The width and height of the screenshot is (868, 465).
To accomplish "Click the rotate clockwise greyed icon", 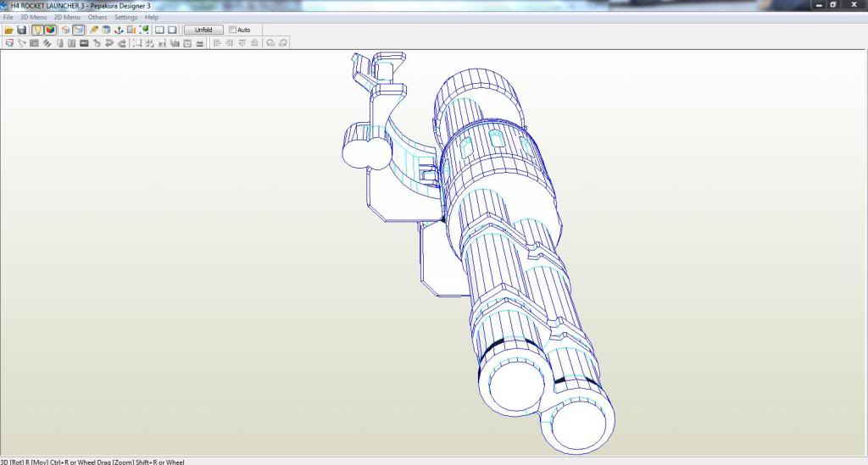I will [x=283, y=43].
